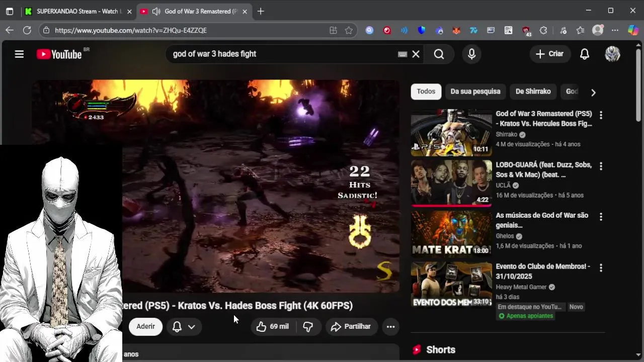Open the Kratos Vs. Hercules video thumbnail
The image size is (644, 362).
tap(451, 133)
